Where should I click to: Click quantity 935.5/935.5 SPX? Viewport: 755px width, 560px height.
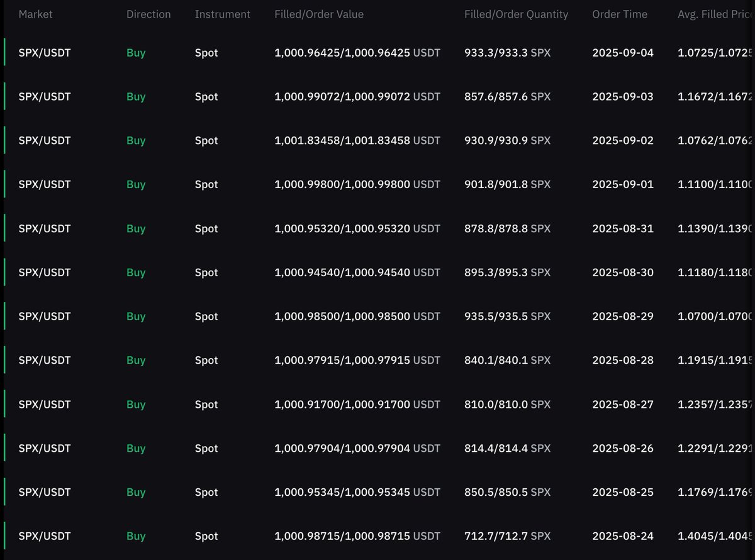507,316
